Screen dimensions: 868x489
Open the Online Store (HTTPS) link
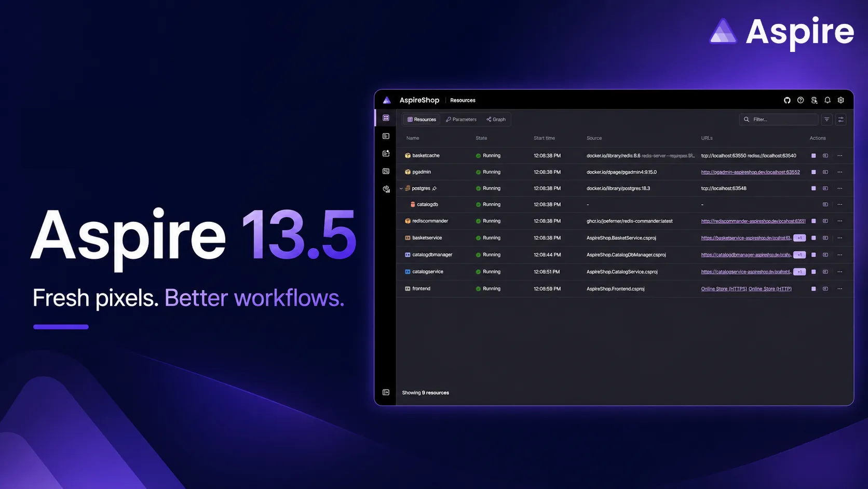pyautogui.click(x=724, y=289)
